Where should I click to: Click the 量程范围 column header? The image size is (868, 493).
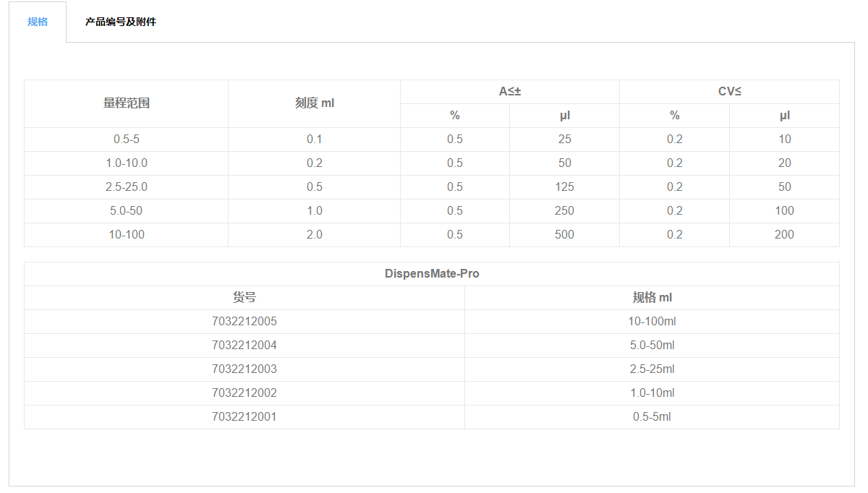click(127, 103)
